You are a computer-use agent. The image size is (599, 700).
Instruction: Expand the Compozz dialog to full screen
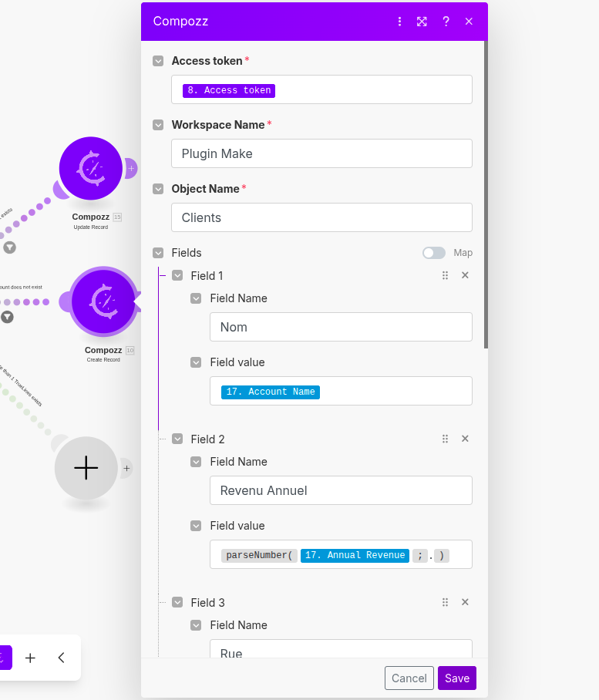point(422,22)
